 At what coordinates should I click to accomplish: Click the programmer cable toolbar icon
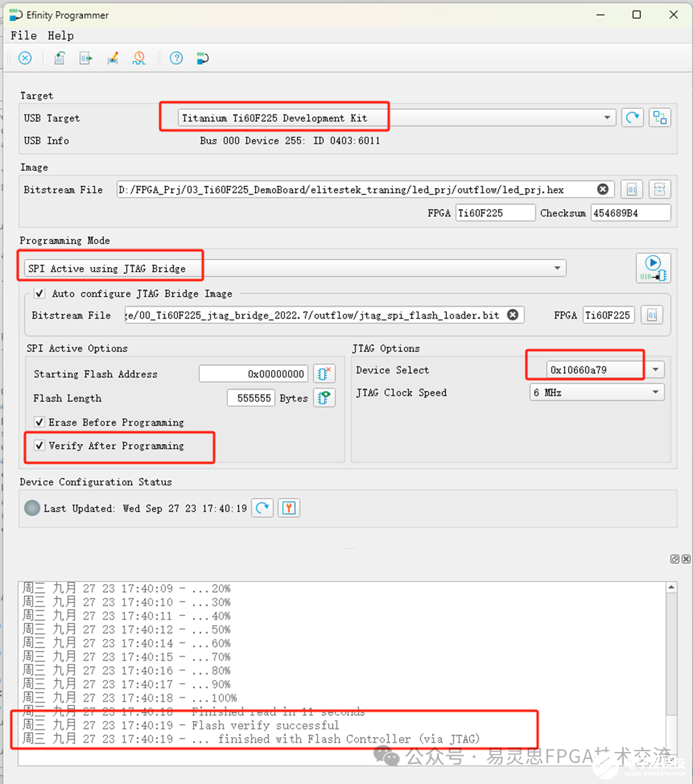(x=203, y=59)
